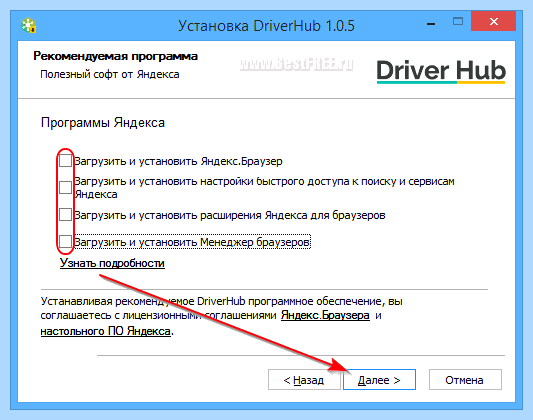Close the installer window
Screen dimensions: 533x420
pyautogui.click(x=494, y=21)
